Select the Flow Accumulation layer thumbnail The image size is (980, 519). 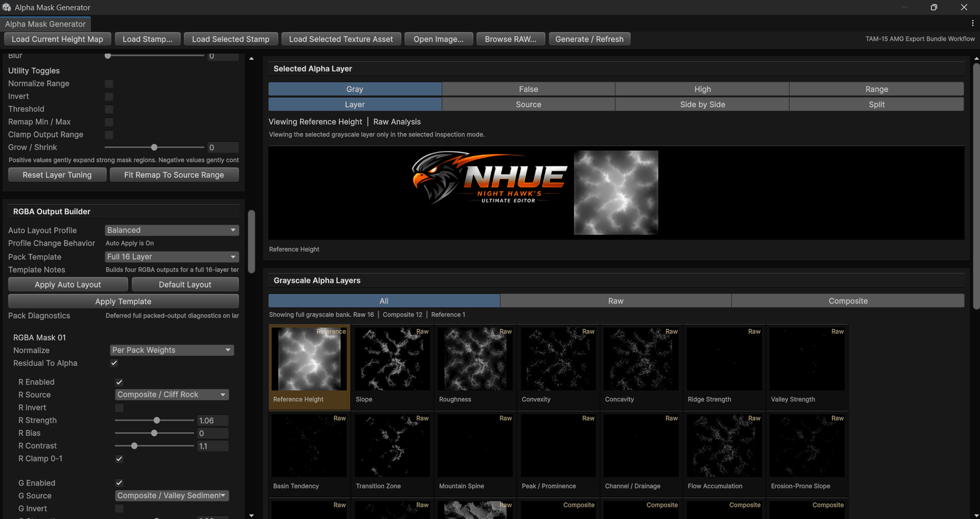tap(725, 454)
